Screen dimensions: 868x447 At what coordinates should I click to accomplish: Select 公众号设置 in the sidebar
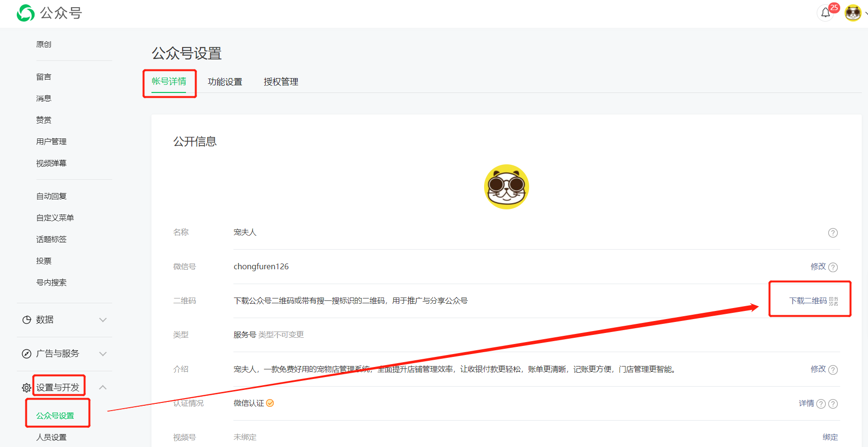[x=55, y=415]
